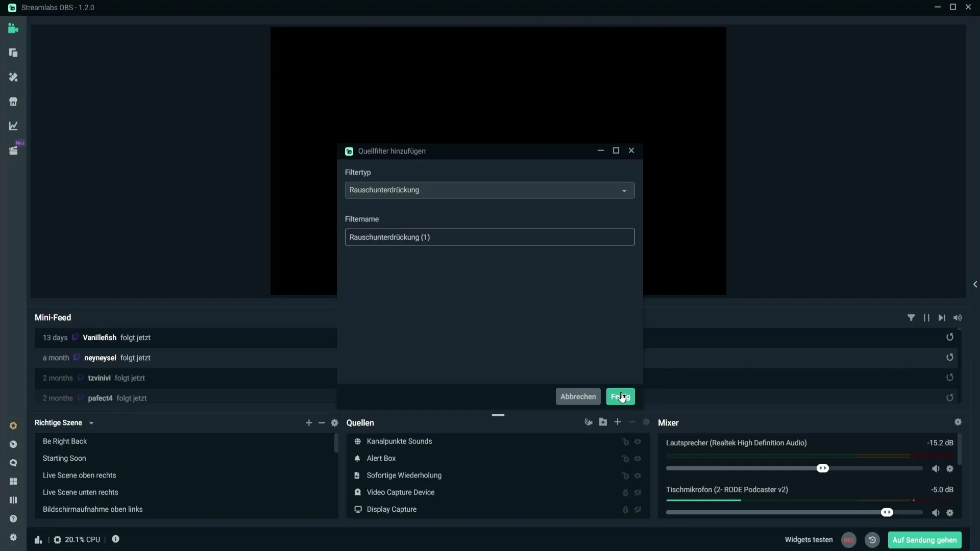
Task: Click Folgen button to confirm filter
Action: click(x=621, y=396)
